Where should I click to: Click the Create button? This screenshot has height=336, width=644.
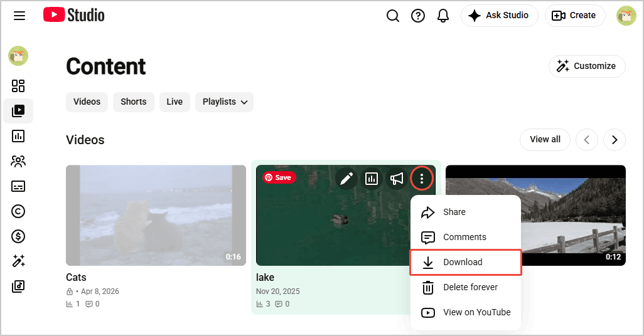click(x=574, y=16)
